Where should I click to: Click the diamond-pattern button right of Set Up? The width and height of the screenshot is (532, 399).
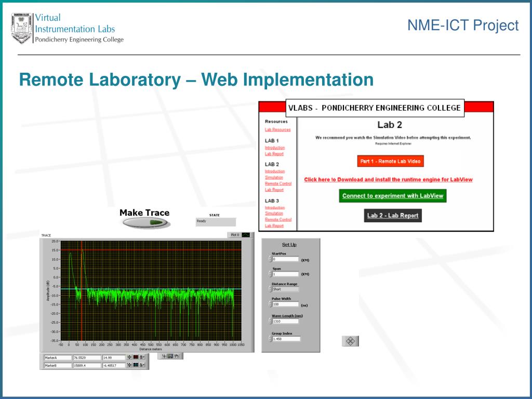[x=350, y=341]
